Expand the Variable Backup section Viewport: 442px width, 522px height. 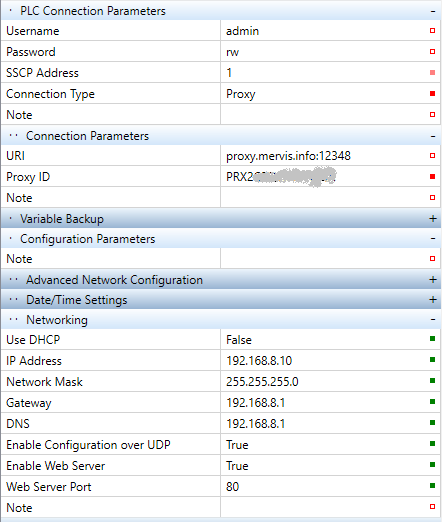[433, 219]
